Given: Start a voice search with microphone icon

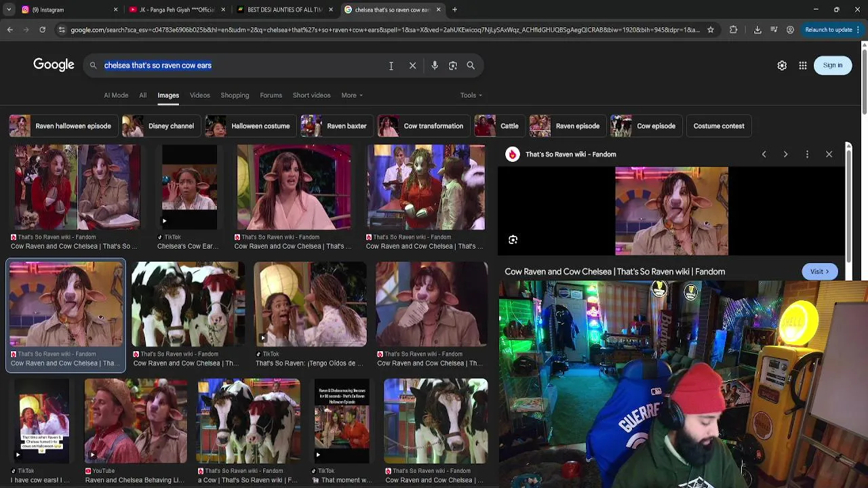Looking at the screenshot, I should [x=435, y=66].
